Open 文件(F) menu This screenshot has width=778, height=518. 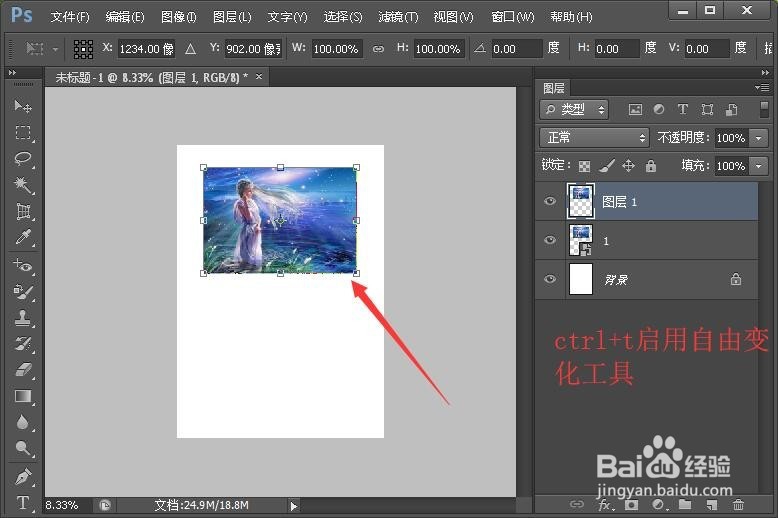[x=70, y=17]
